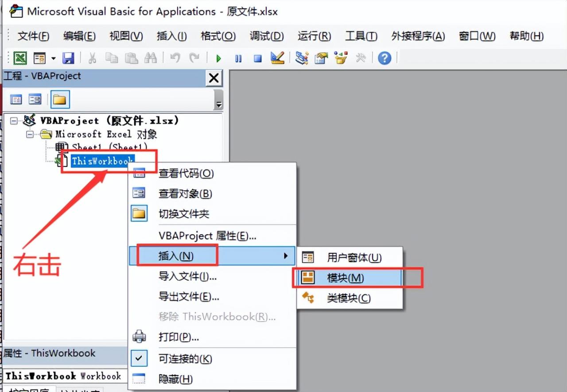
Task: Insert 类模块(C) from submenu
Action: (x=350, y=298)
